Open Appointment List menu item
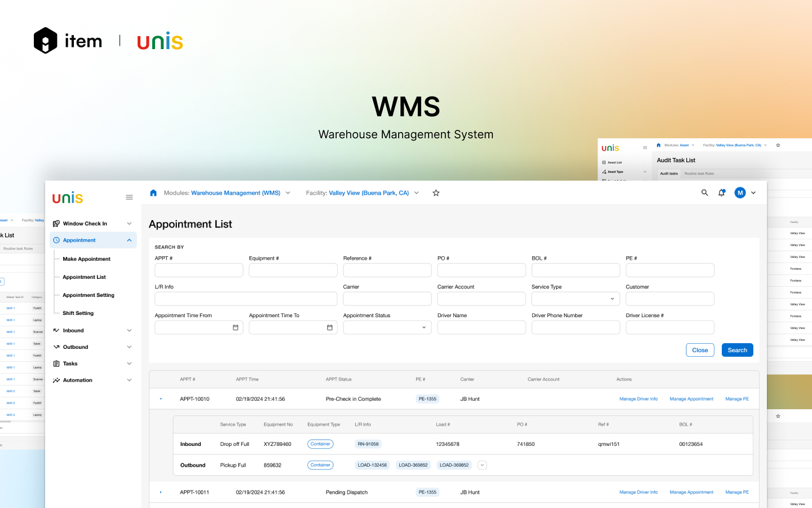Screen dimensions: 812x508 tap(85, 277)
